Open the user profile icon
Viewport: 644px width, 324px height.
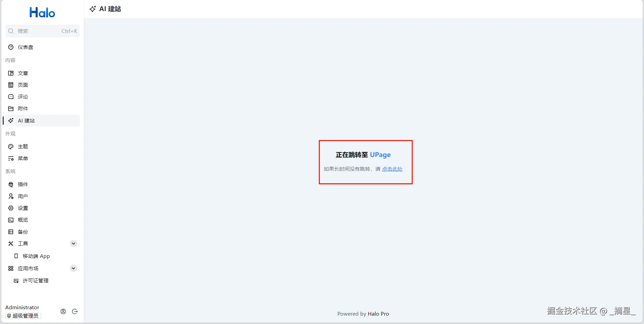(x=63, y=311)
